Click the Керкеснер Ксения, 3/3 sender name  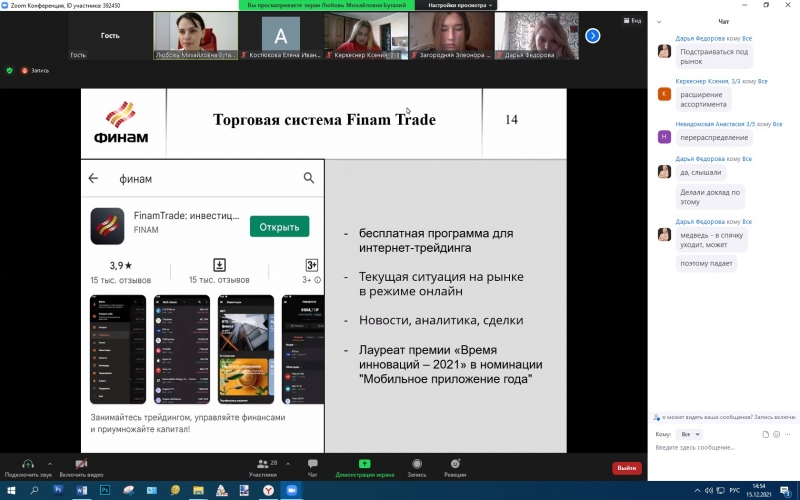[x=708, y=81]
